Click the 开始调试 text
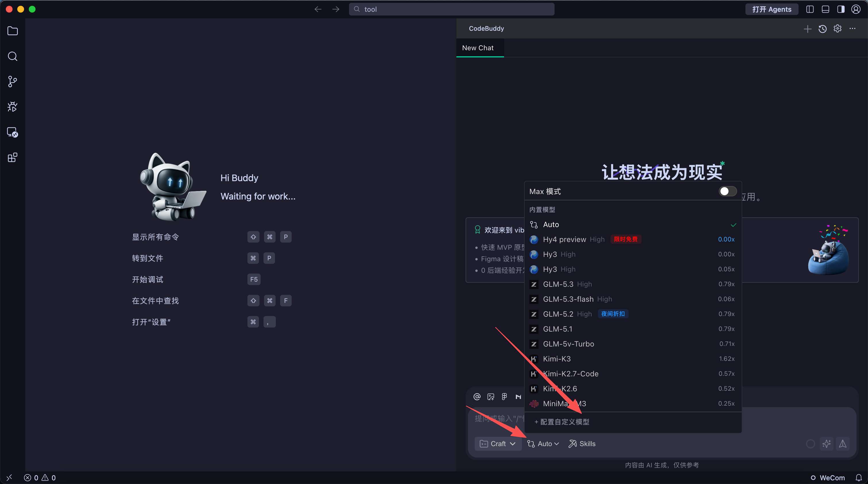This screenshot has height=484, width=868. coord(148,279)
